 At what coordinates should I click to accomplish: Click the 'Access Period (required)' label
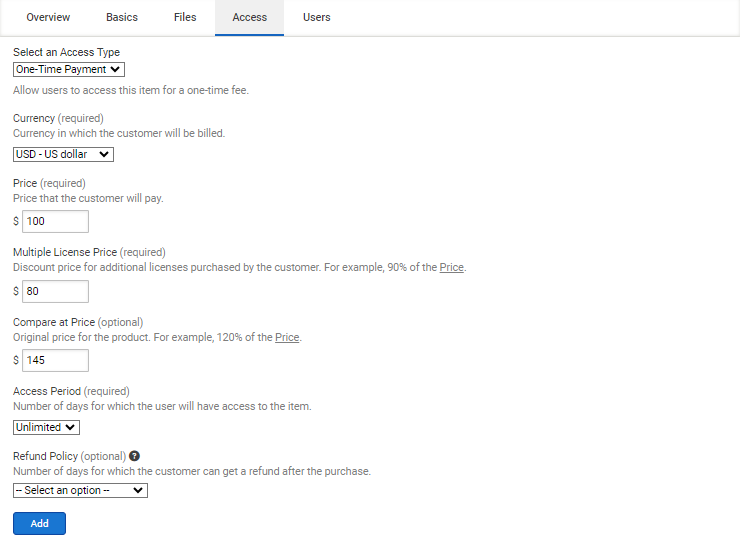coord(71,391)
